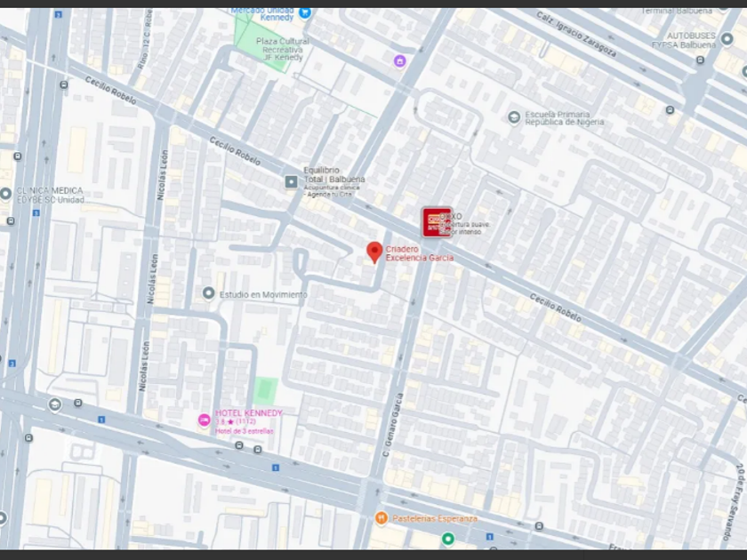
Task: Click the Pastelerías Esperanza text label
Action: click(435, 518)
